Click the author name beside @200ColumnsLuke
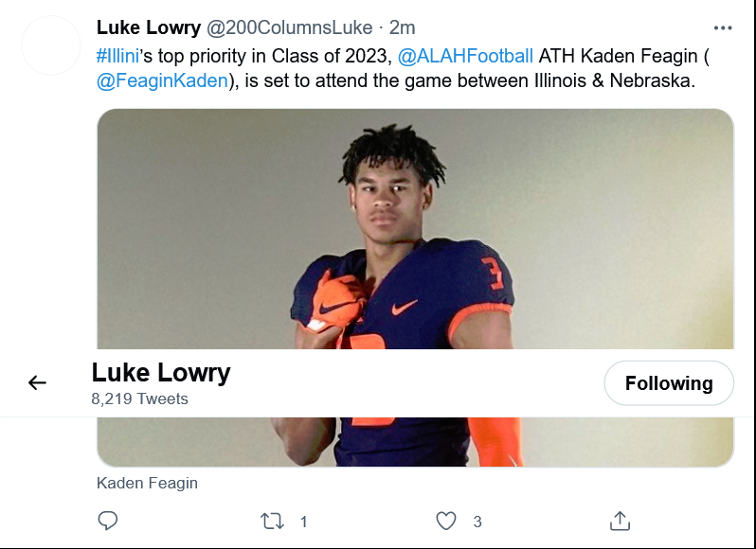Screen dimensions: 756x549 tap(148, 27)
